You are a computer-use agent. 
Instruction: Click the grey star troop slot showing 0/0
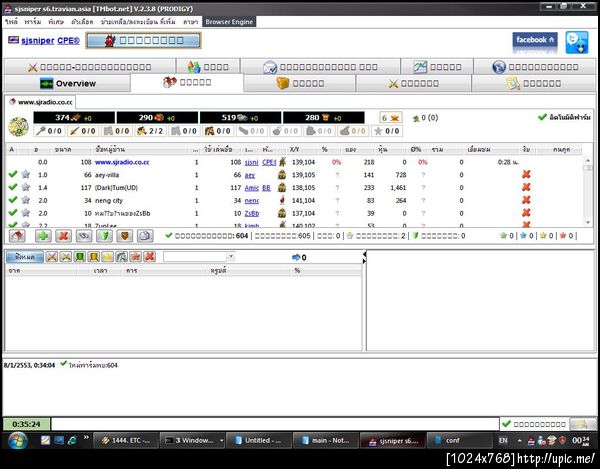(386, 131)
